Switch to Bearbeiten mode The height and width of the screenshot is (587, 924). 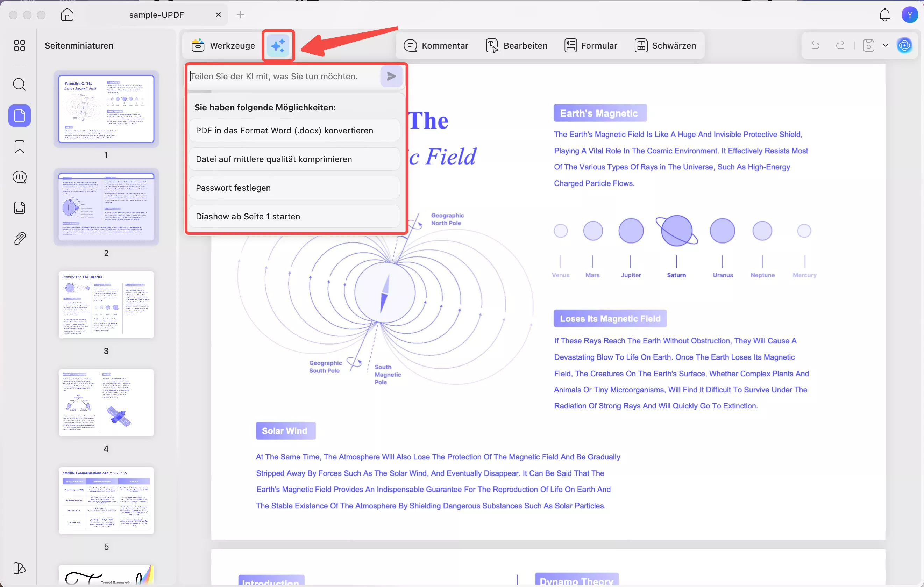[x=517, y=46]
